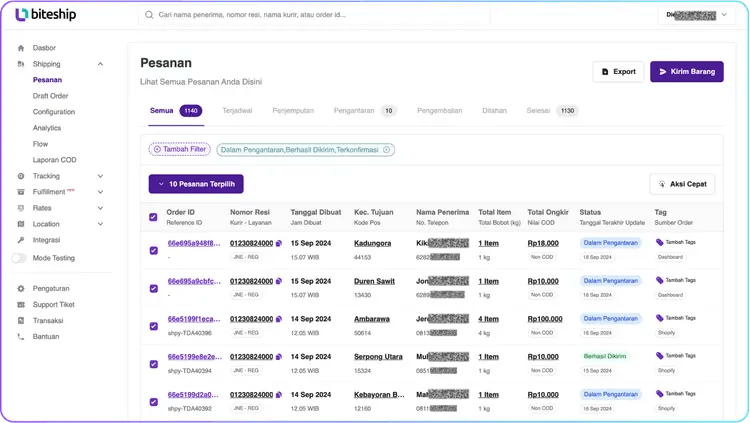Open Analytics in sidebar

click(x=47, y=128)
